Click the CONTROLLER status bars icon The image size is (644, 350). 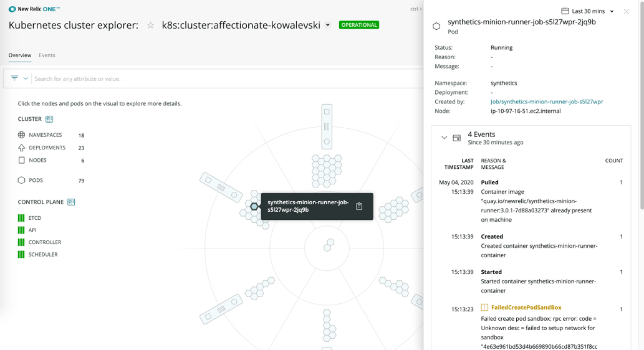[x=21, y=242]
